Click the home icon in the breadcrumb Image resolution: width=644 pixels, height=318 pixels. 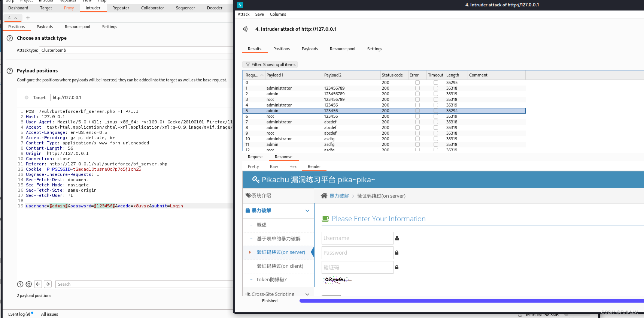click(x=324, y=196)
